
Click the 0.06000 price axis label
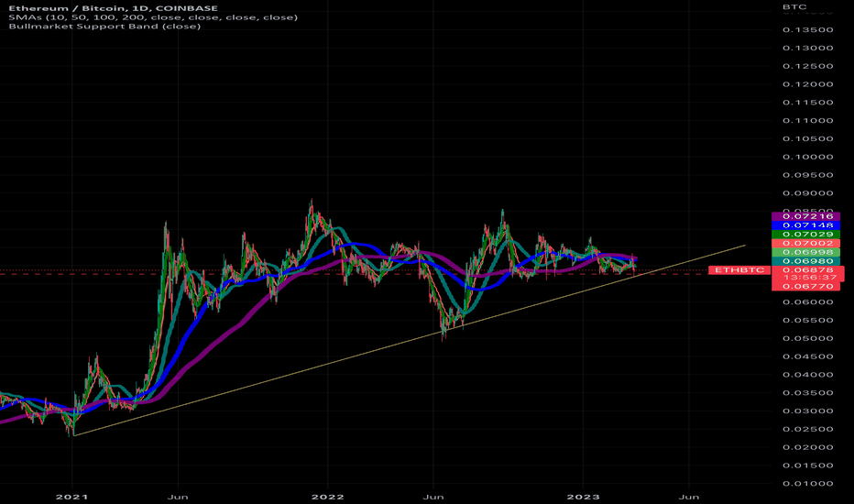[x=807, y=302]
